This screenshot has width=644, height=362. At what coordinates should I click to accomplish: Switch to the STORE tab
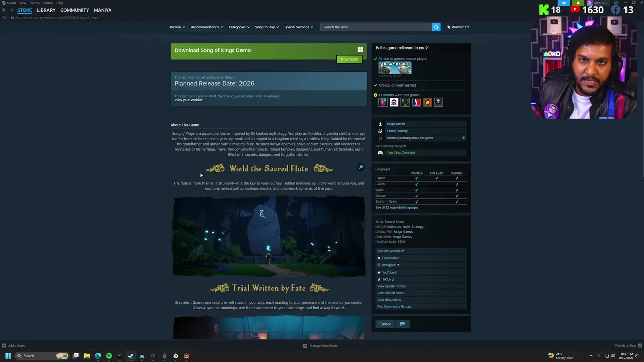click(x=25, y=10)
